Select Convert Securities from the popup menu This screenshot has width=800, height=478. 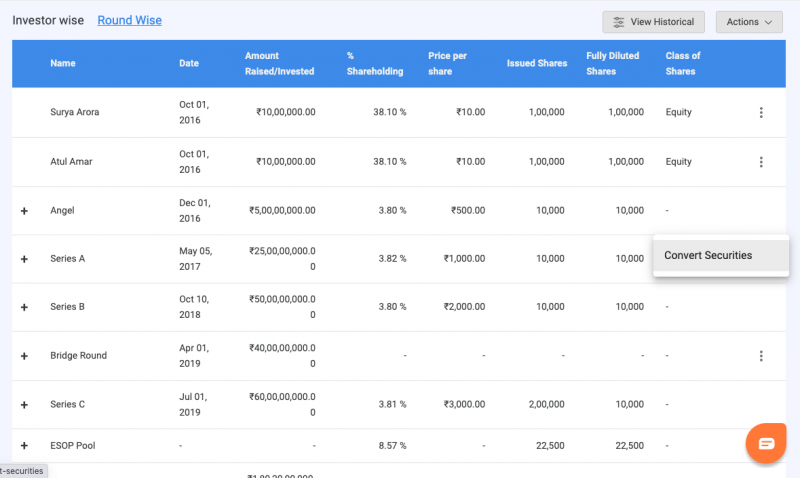point(721,256)
